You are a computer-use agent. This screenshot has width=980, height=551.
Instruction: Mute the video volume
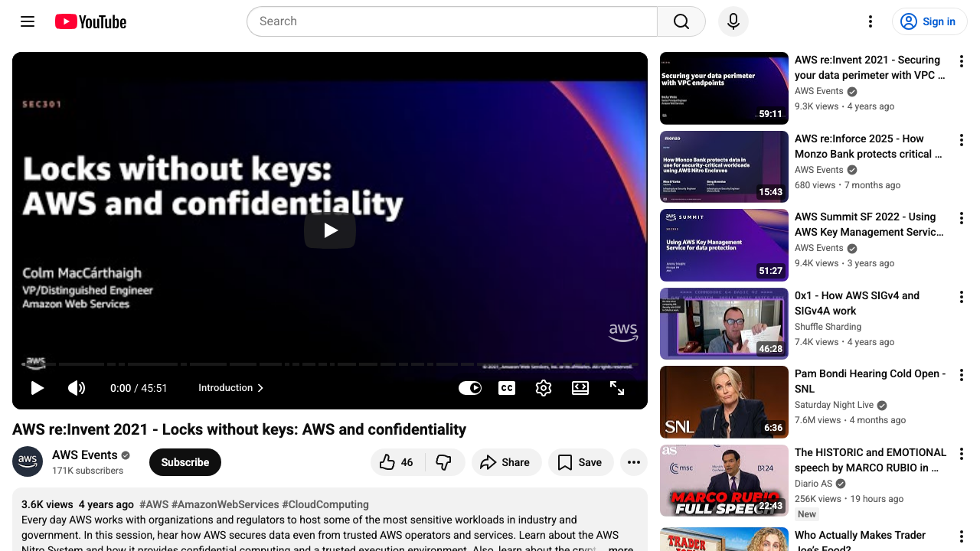(77, 388)
